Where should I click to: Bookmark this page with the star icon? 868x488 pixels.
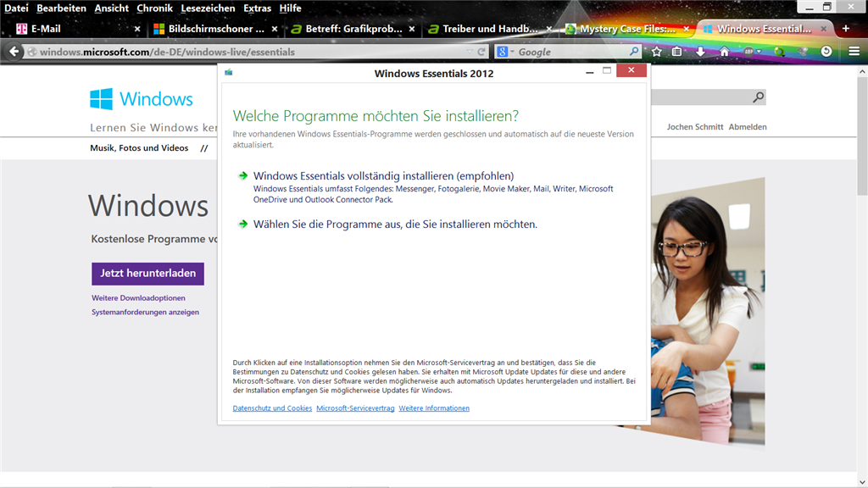[x=657, y=52]
